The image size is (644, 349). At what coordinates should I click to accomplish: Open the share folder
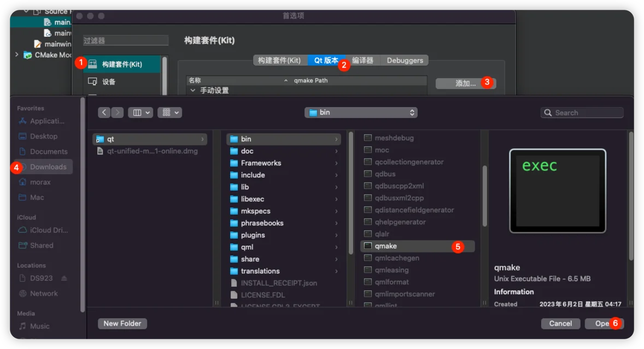[284, 259]
